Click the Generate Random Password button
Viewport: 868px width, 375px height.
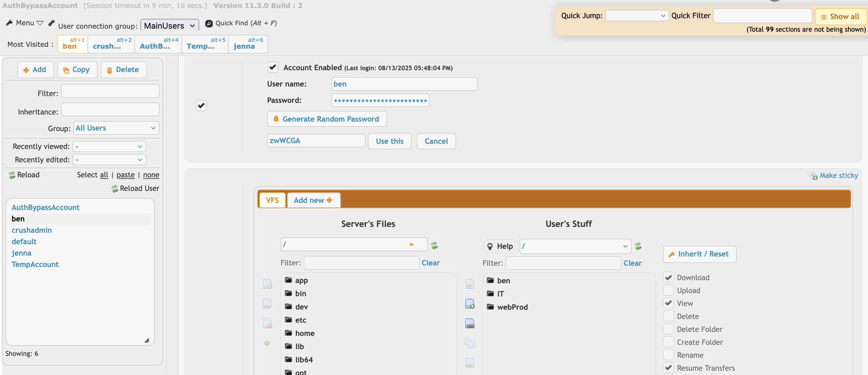point(327,119)
